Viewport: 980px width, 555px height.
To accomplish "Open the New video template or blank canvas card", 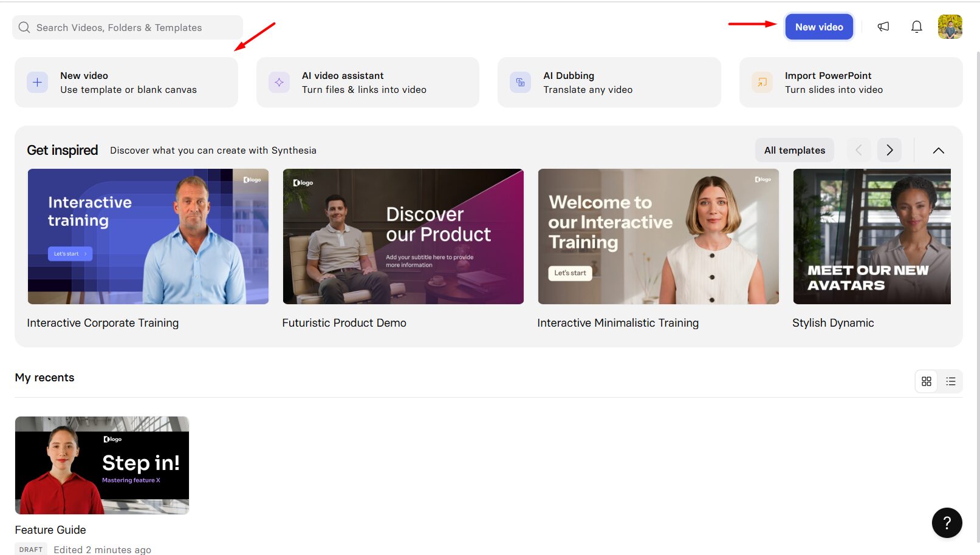I will point(126,82).
